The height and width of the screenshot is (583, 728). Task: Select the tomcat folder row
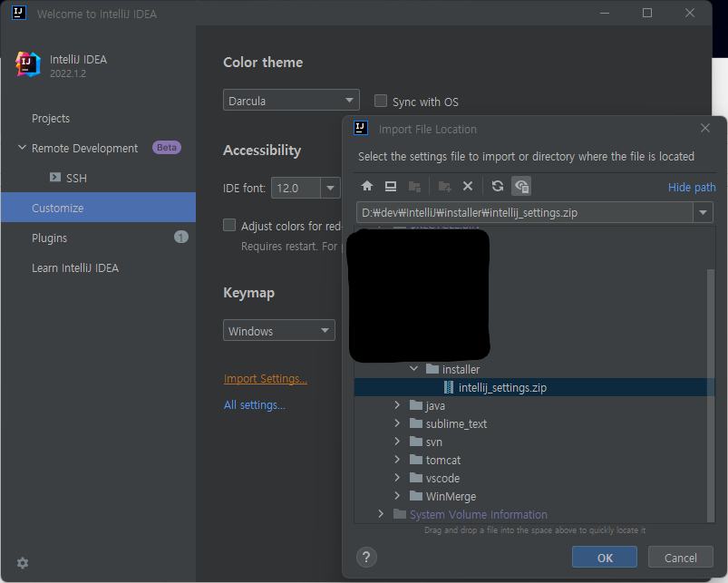(530, 460)
